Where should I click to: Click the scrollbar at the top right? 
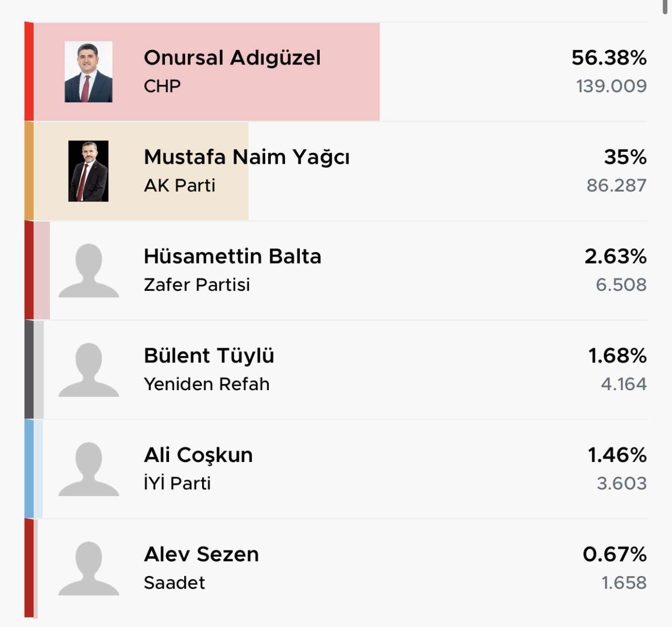[x=665, y=6]
